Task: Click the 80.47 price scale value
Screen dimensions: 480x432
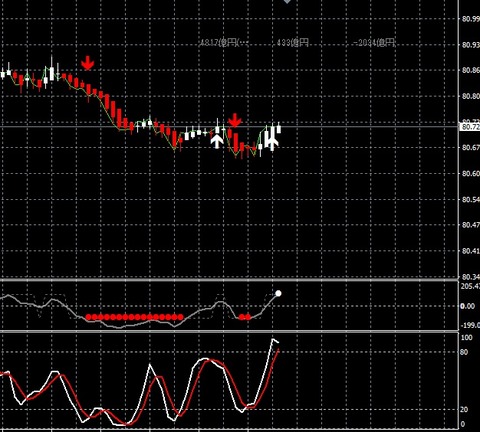Action: 471,225
